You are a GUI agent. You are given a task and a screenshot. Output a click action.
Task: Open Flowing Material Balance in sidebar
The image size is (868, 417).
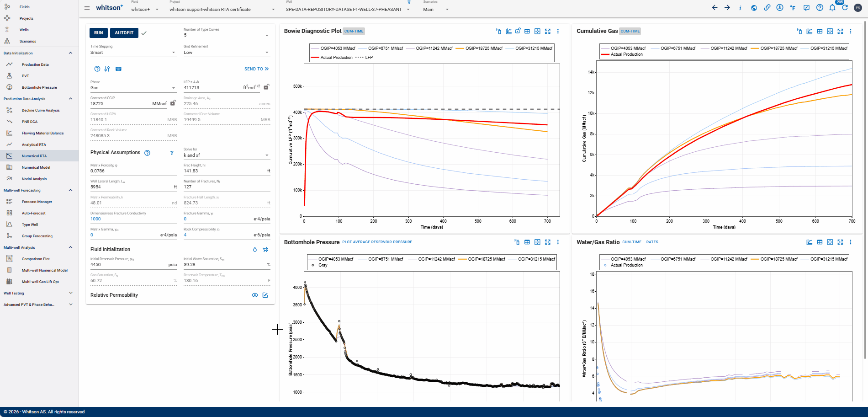coord(42,133)
